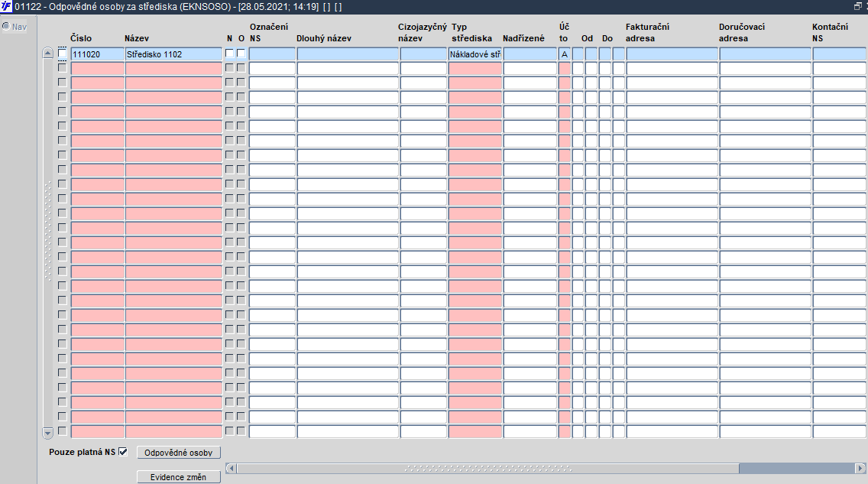Click the Název field with Středisko 1102
868x484 pixels.
[173, 54]
